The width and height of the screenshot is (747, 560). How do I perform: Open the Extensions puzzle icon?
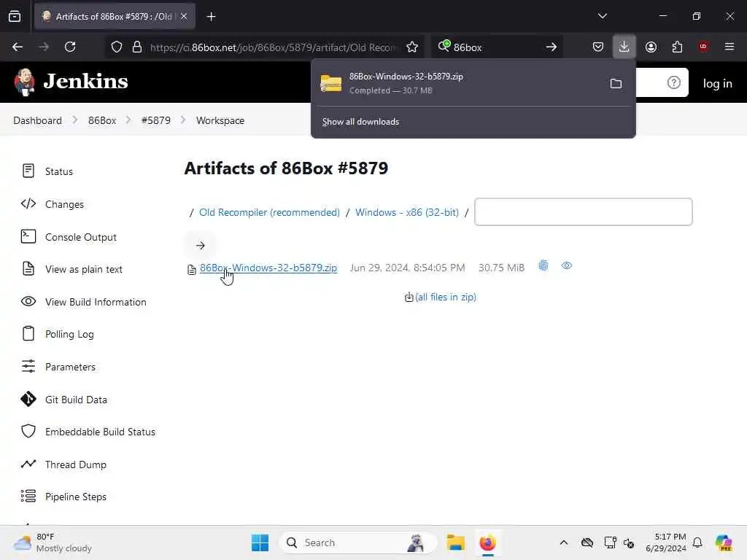[677, 47]
